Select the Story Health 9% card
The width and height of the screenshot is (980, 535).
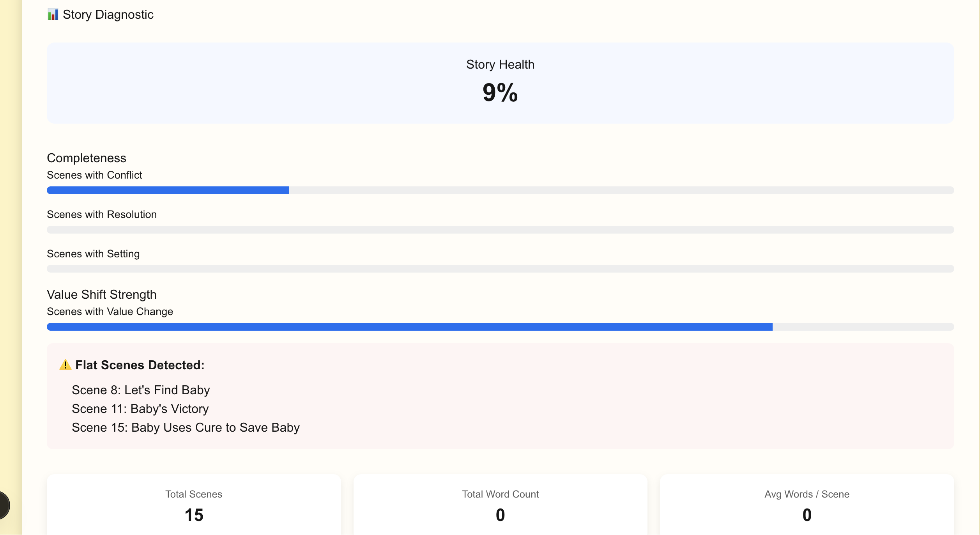500,83
